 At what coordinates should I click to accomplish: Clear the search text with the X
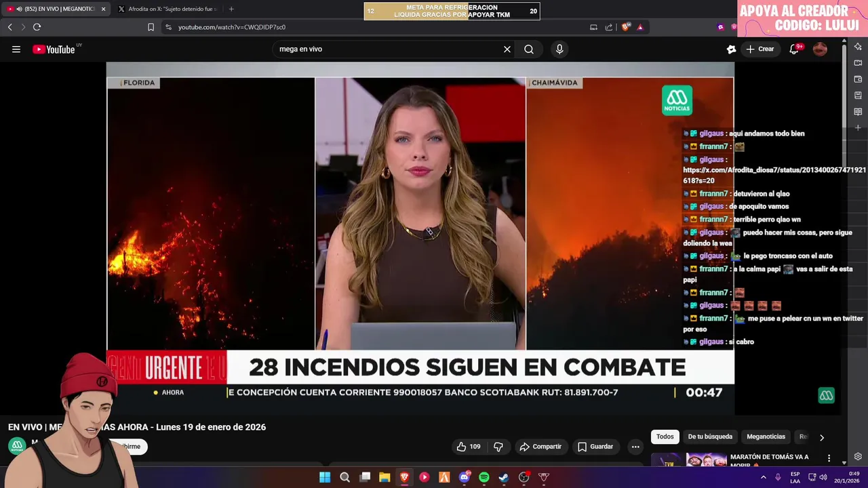(x=507, y=49)
